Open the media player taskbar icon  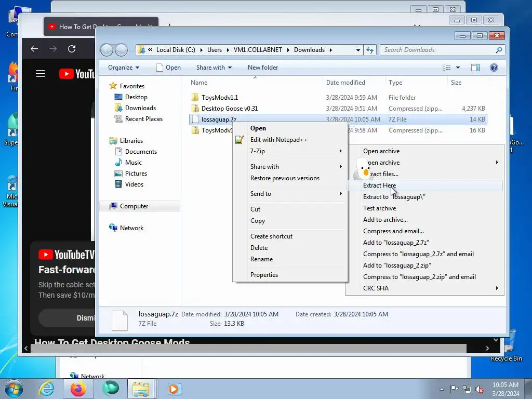tap(174, 389)
